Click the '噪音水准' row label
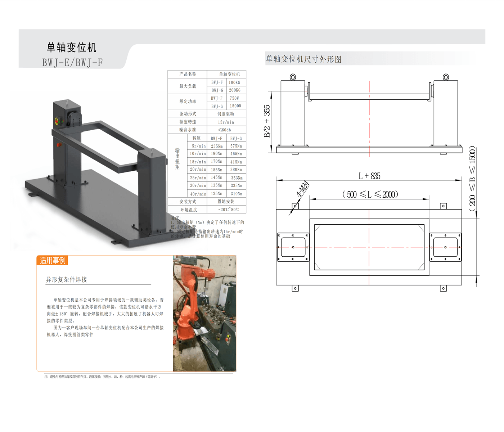 [x=188, y=130]
